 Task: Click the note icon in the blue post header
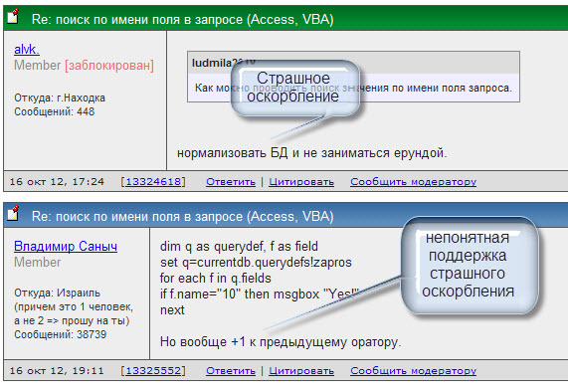(x=13, y=213)
